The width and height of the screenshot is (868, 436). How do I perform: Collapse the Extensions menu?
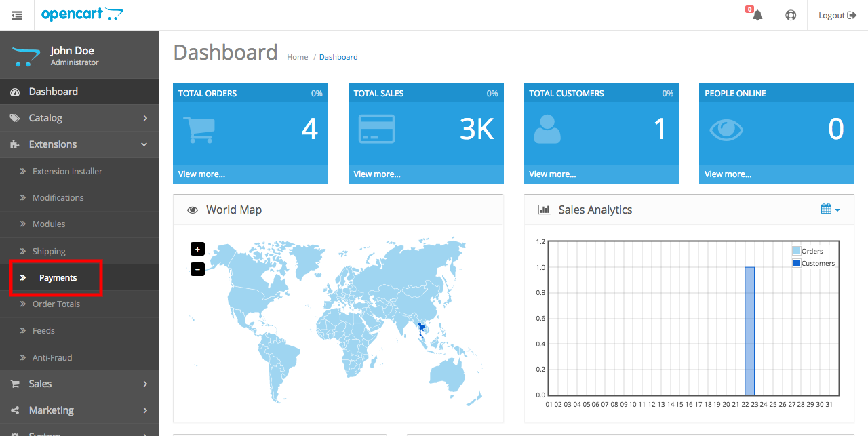[x=79, y=144]
